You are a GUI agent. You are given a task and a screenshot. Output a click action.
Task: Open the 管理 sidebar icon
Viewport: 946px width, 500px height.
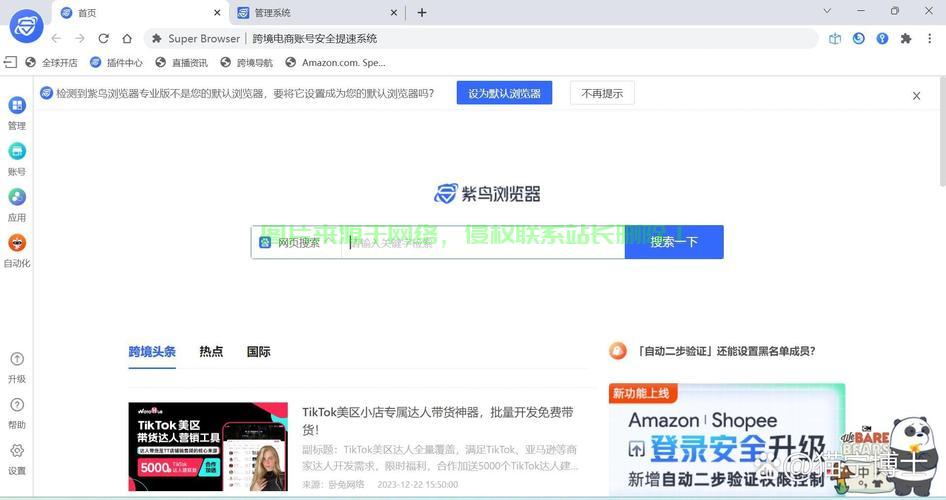click(x=17, y=106)
